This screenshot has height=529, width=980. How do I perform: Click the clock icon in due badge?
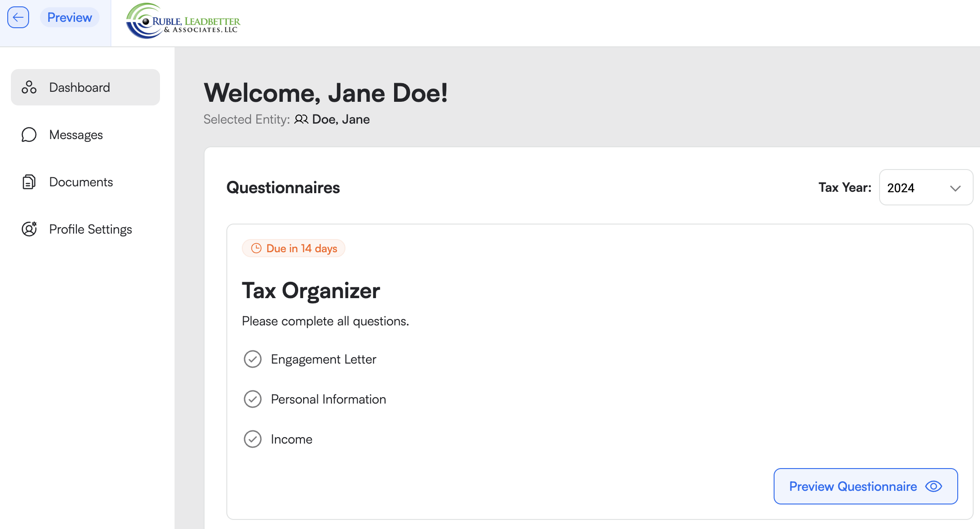coord(256,248)
